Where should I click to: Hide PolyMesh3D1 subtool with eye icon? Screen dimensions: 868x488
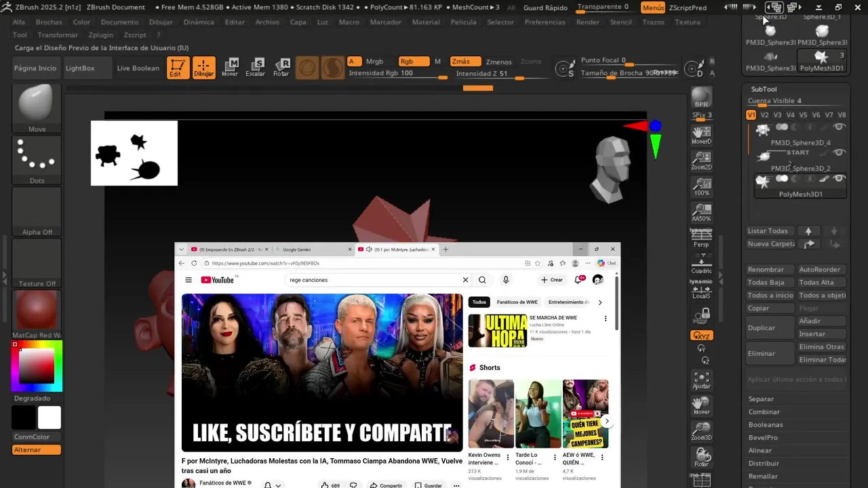click(x=840, y=179)
